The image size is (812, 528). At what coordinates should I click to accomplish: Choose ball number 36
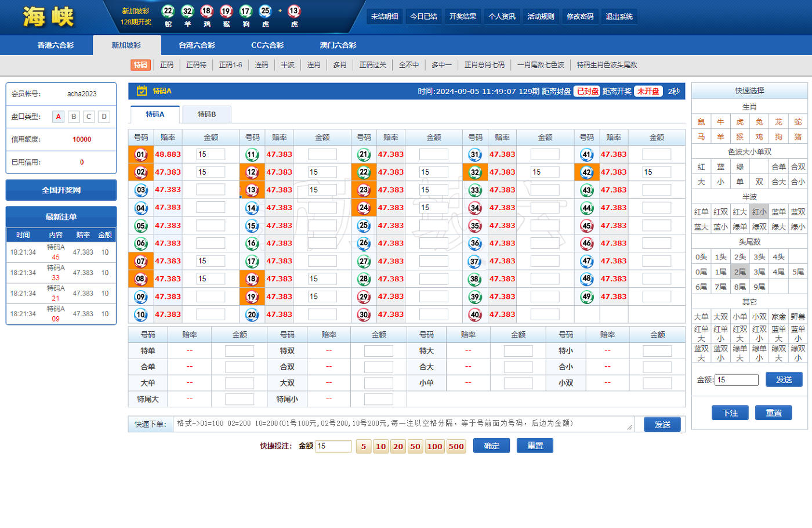(x=475, y=243)
